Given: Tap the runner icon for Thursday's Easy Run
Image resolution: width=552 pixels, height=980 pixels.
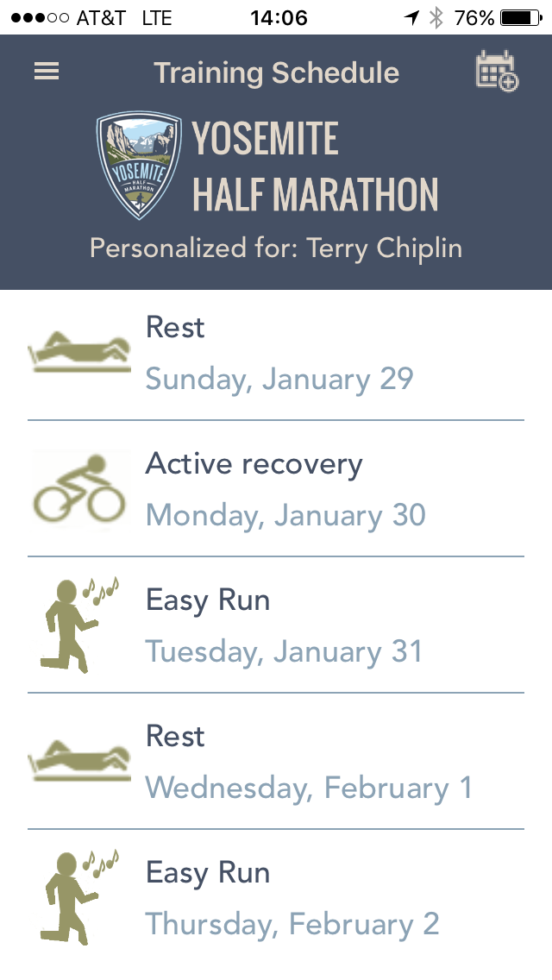Looking at the screenshot, I should click(x=79, y=897).
